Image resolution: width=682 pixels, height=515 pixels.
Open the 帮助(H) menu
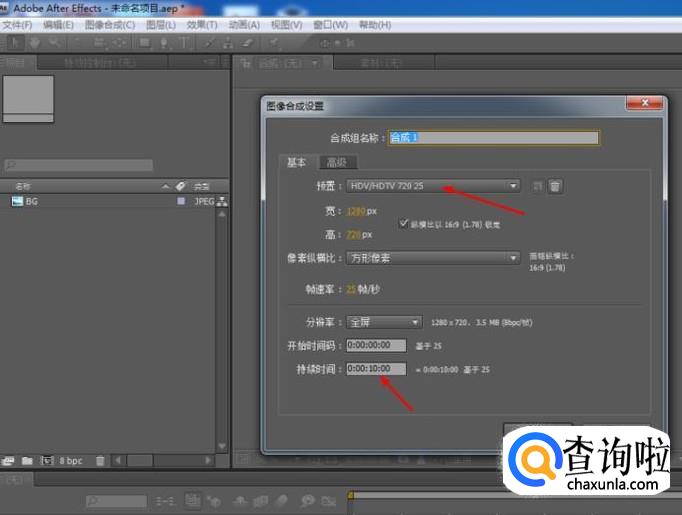point(375,25)
